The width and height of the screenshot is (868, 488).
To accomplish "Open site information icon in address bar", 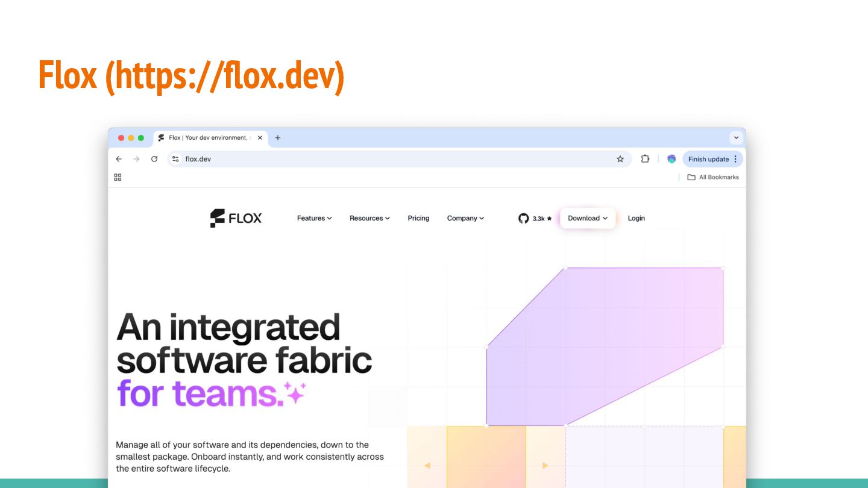I will click(175, 159).
